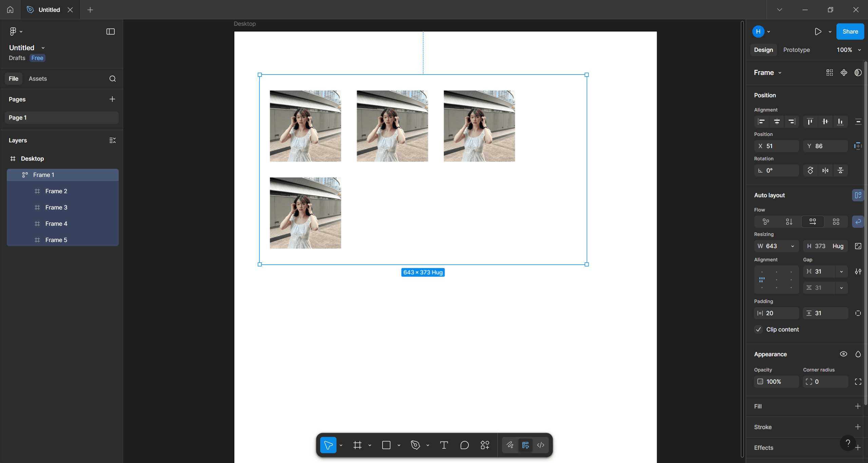
Task: Flip the frame horizontally
Action: [x=825, y=170]
